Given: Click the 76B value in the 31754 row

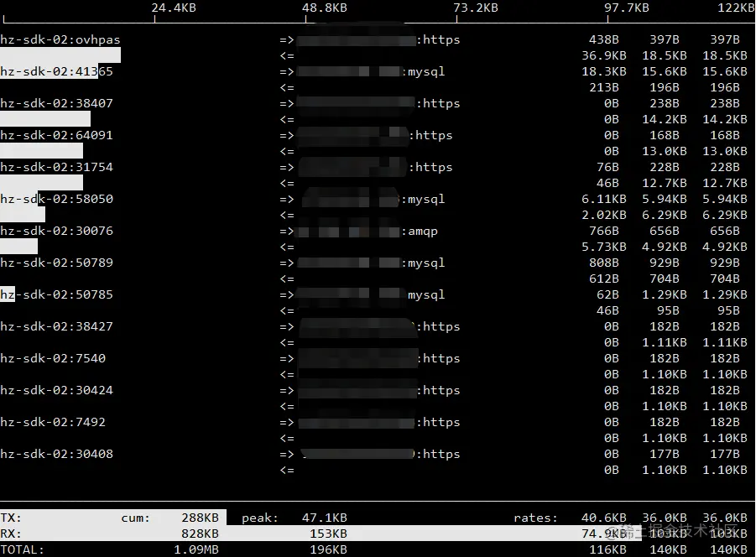Looking at the screenshot, I should (x=607, y=167).
